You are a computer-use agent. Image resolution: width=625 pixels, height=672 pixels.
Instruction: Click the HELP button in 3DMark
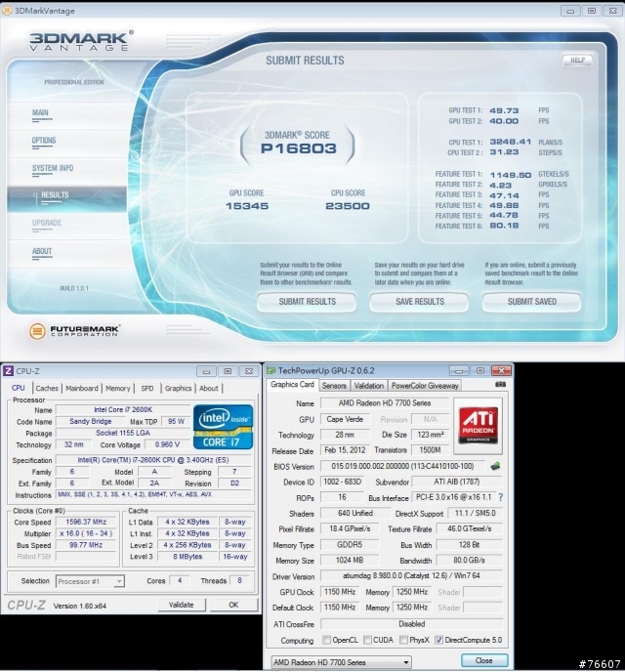(577, 60)
